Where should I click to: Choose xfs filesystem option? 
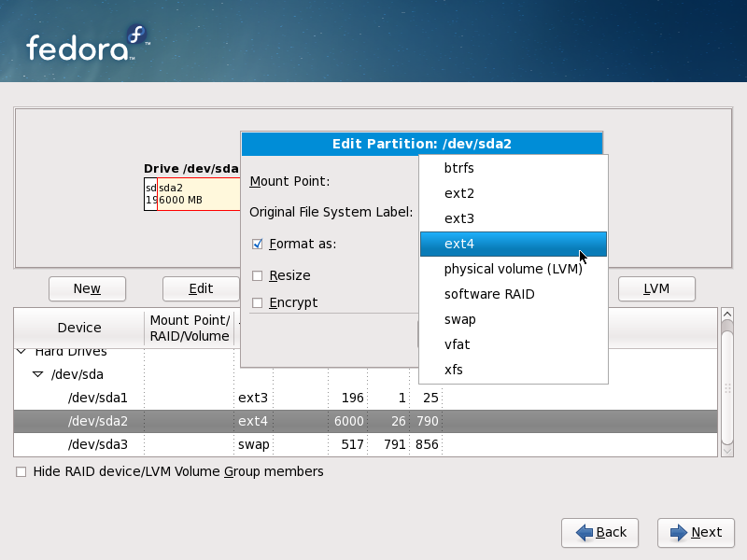click(453, 370)
